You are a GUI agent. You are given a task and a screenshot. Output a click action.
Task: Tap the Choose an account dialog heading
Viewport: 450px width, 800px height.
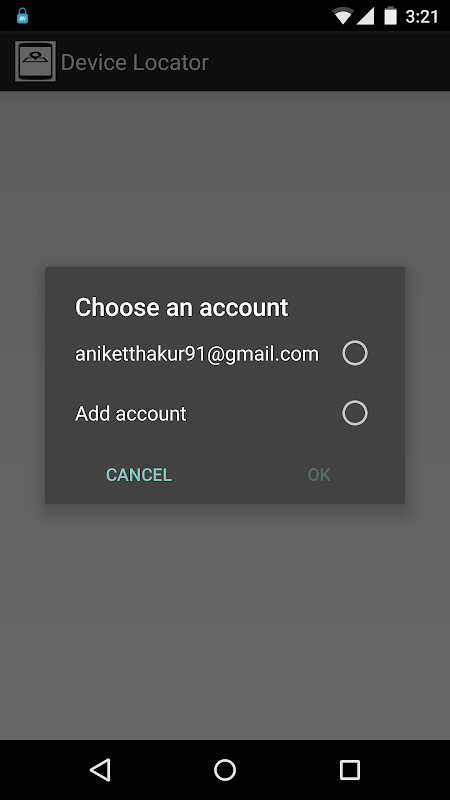pos(182,307)
